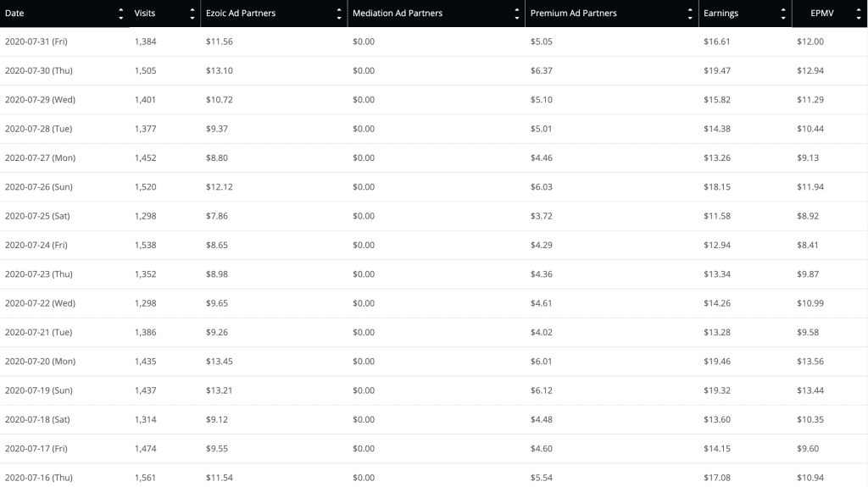This screenshot has height=487, width=868.
Task: Click the Ezoic Ad Partners header text
Action: (241, 14)
